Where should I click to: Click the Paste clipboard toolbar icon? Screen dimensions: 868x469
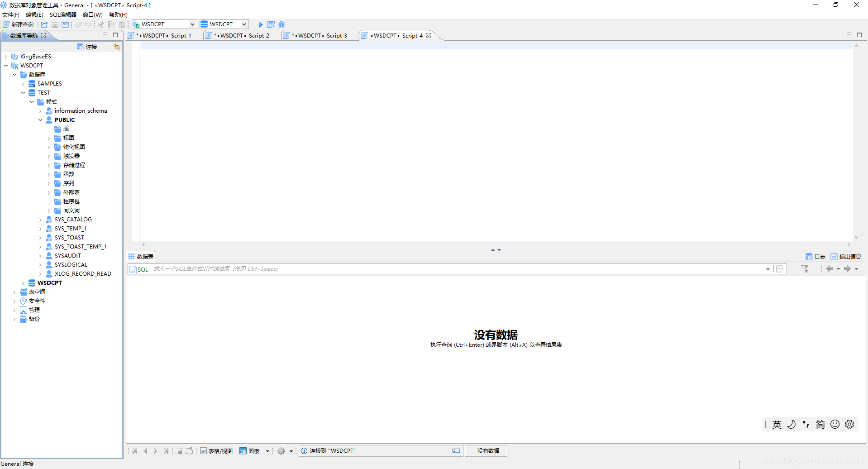point(122,24)
